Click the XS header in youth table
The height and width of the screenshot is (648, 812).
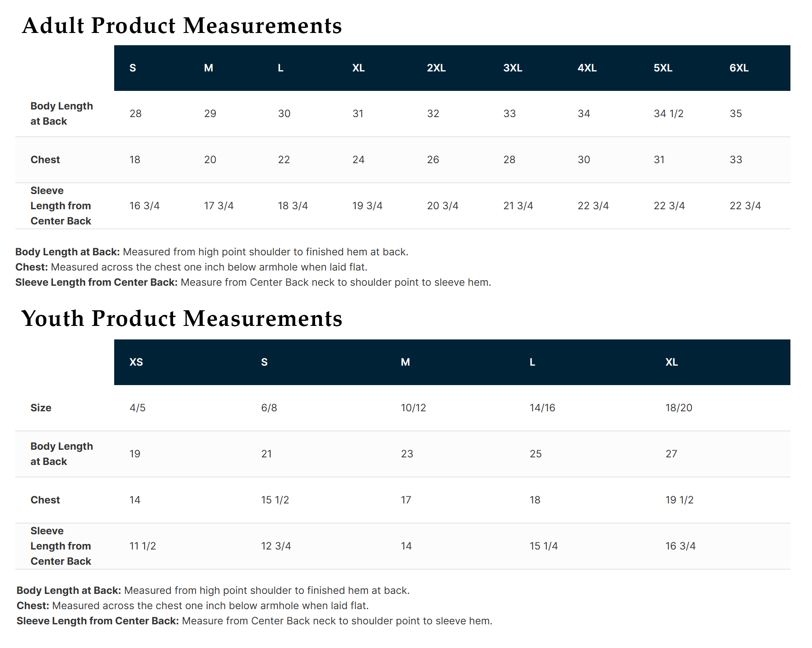(136, 362)
